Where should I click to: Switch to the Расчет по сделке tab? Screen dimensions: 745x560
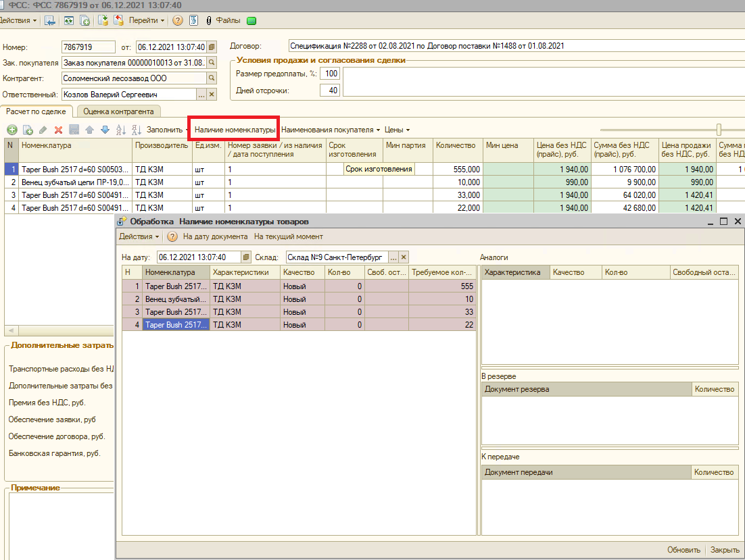pyautogui.click(x=36, y=111)
